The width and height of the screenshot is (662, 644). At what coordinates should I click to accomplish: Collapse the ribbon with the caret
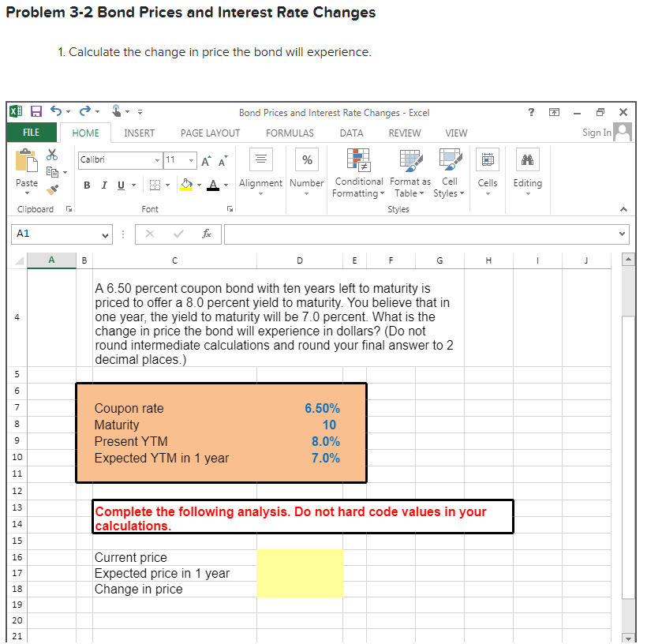(623, 209)
